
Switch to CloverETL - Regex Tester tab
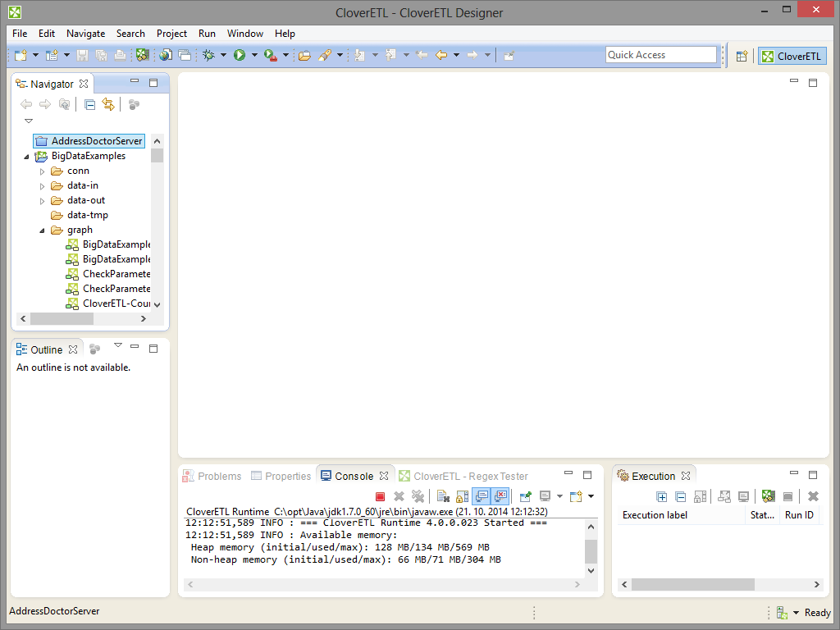tap(463, 476)
